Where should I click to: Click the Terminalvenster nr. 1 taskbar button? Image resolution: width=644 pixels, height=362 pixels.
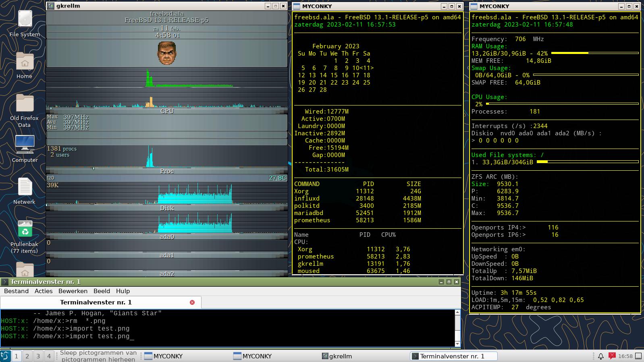click(x=453, y=356)
